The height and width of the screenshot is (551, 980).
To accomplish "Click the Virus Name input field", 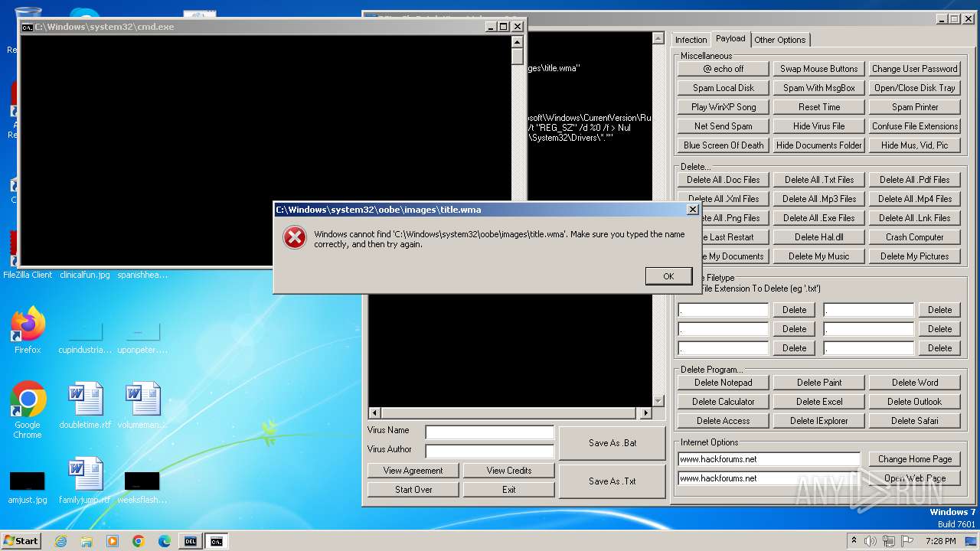I will [490, 432].
